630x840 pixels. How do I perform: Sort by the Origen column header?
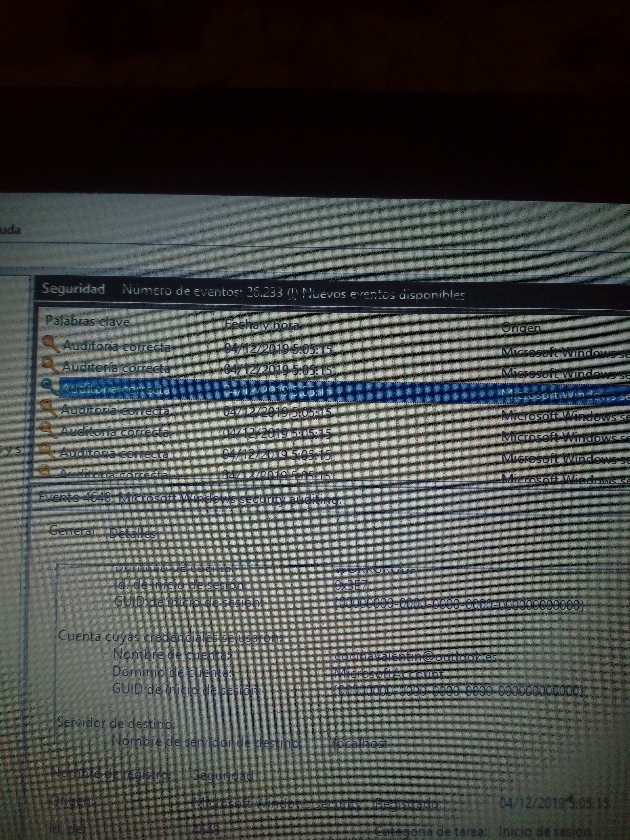point(521,328)
